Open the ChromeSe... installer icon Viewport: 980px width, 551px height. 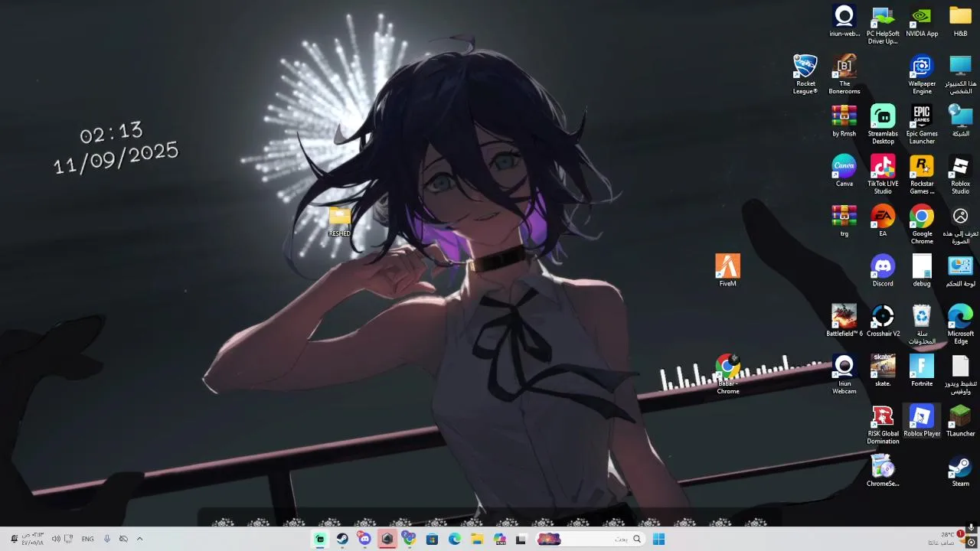[x=883, y=471]
